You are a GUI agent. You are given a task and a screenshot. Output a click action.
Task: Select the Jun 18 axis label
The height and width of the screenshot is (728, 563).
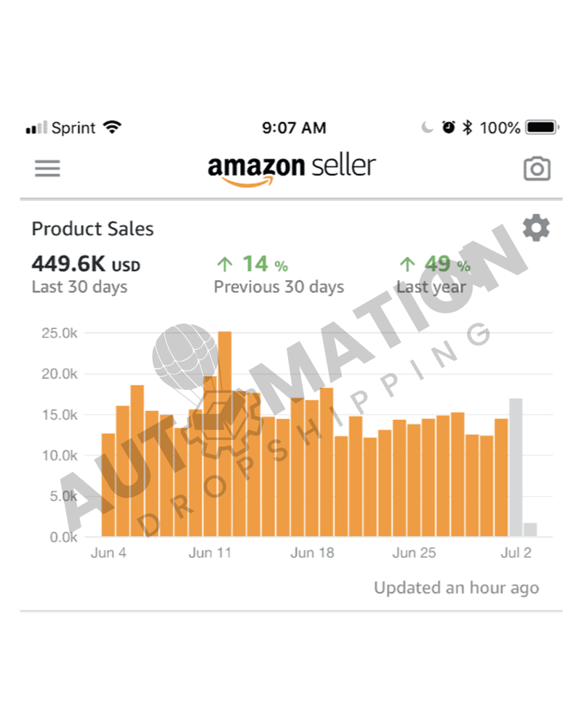(312, 553)
